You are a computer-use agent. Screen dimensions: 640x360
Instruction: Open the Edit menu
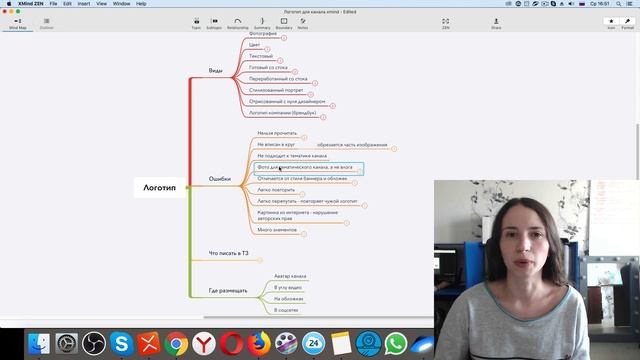pyautogui.click(x=67, y=4)
